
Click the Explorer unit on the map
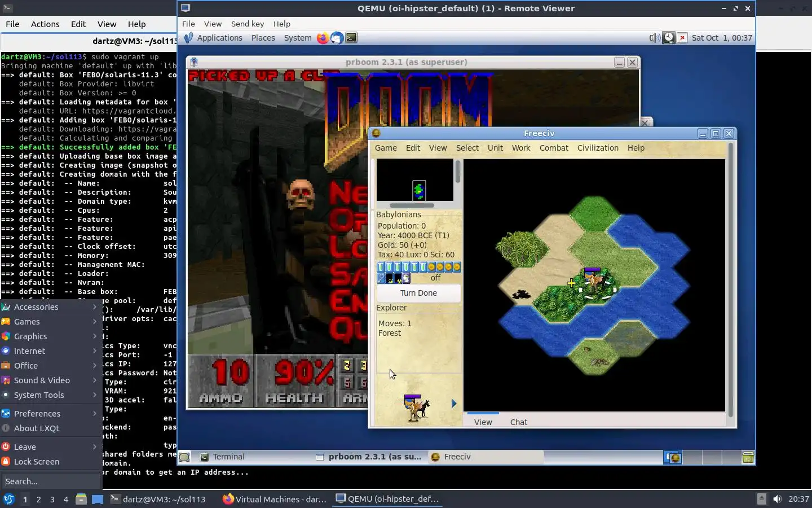pos(594,281)
